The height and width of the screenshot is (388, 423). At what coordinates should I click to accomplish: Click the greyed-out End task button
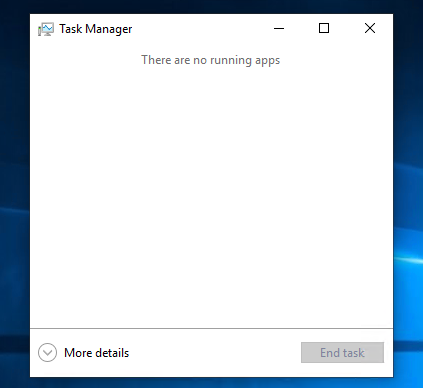click(x=342, y=352)
